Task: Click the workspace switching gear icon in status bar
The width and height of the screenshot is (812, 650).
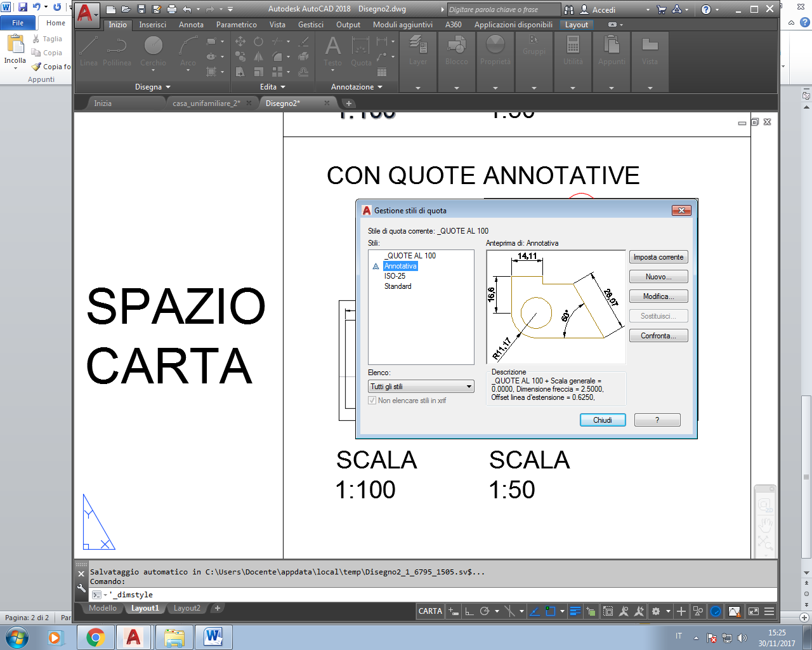Action: tap(656, 611)
